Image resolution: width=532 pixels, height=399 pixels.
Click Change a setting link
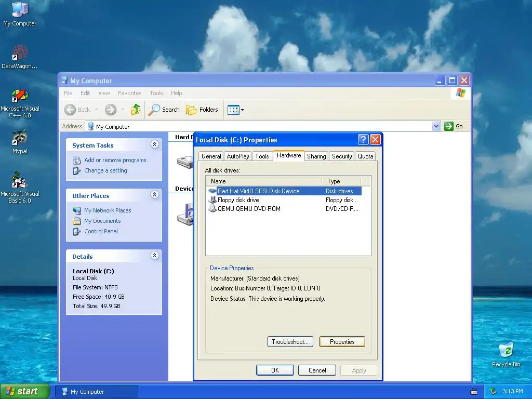coord(105,170)
